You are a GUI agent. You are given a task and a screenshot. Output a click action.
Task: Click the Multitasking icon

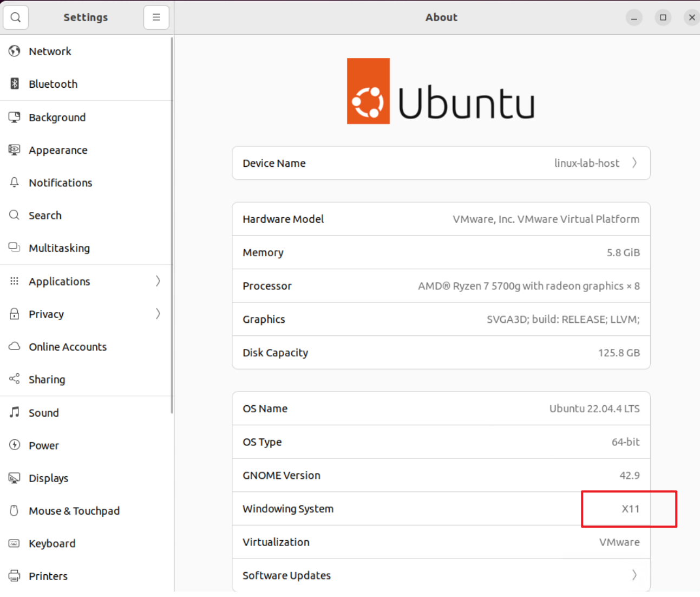pyautogui.click(x=15, y=248)
